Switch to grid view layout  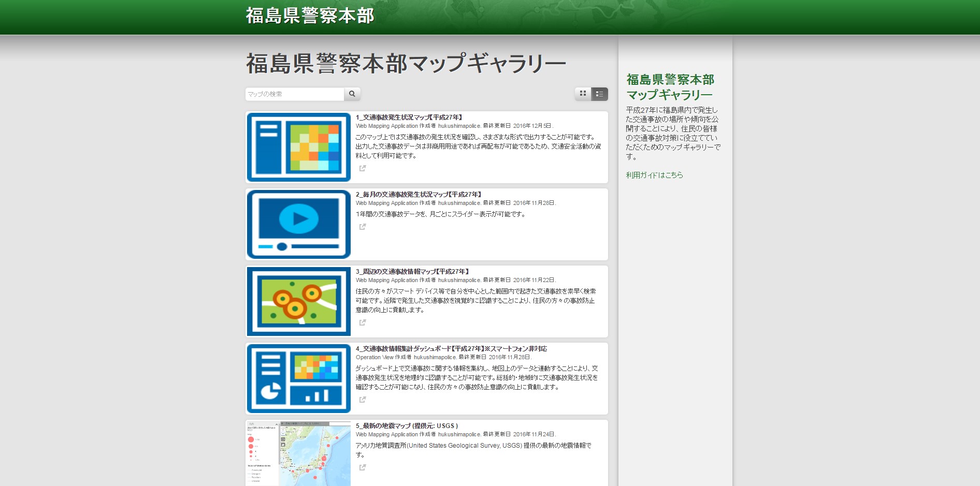[x=583, y=94]
